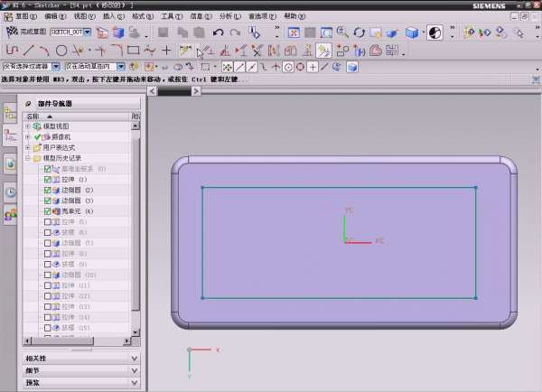Image resolution: width=542 pixels, height=392 pixels.
Task: Click the black-and-white globe display icon
Action: 435,33
